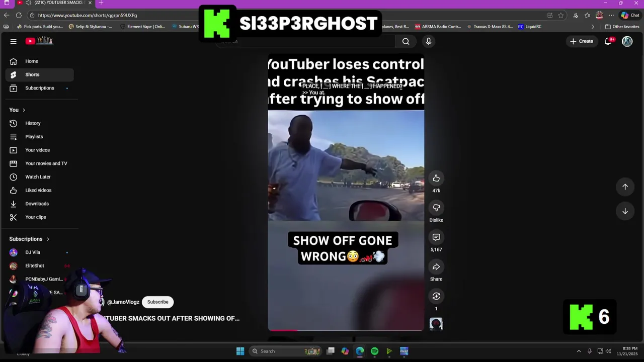Click the Remix icon
This screenshot has width=644, height=362.
click(436, 296)
